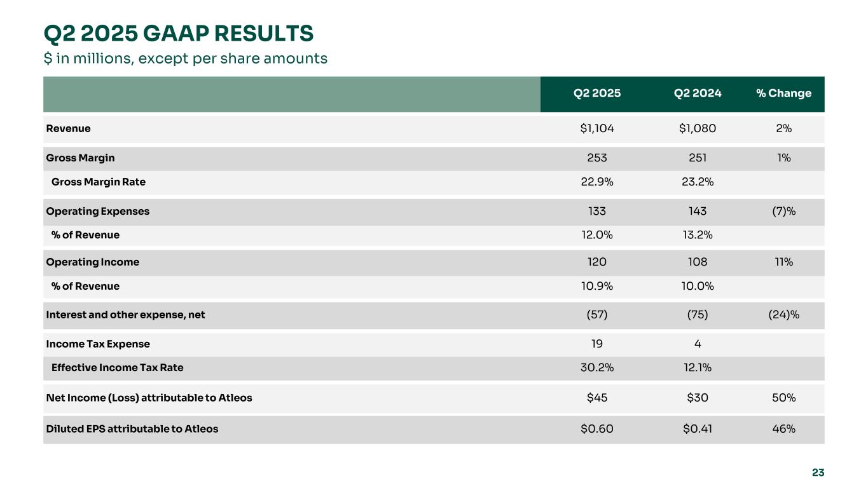Select the Operating Expenses row label
This screenshot has height=488, width=868.
98,211
